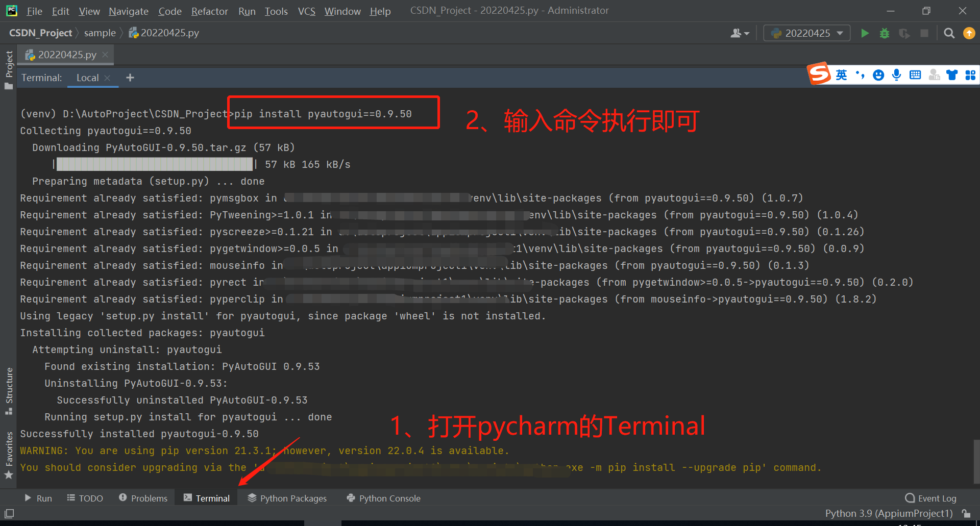
Task: Click 'Collecting pyautogui==0.9.50' line
Action: [x=106, y=131]
